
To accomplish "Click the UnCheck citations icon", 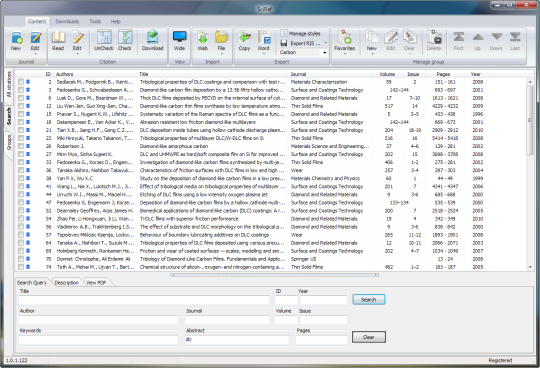I will tap(104, 37).
